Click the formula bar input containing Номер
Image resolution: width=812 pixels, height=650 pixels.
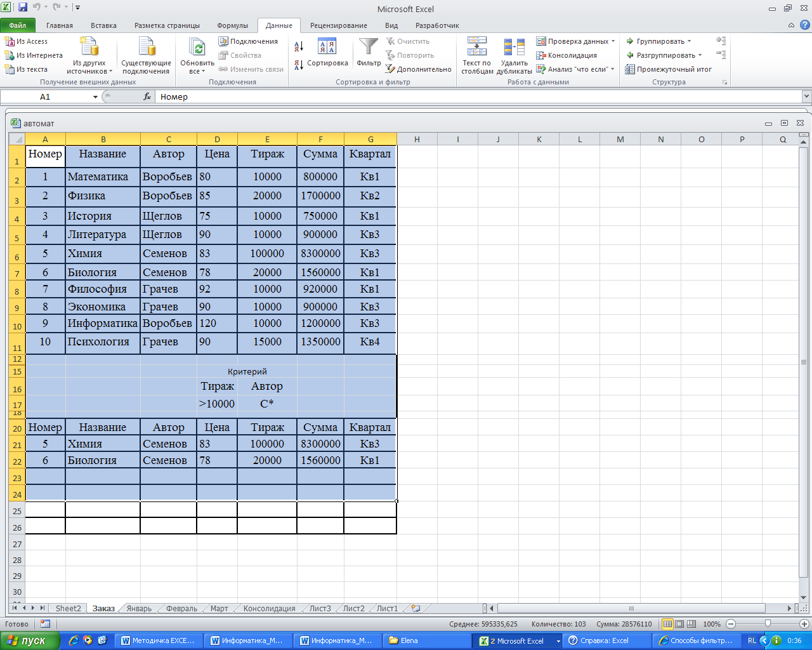pos(479,96)
